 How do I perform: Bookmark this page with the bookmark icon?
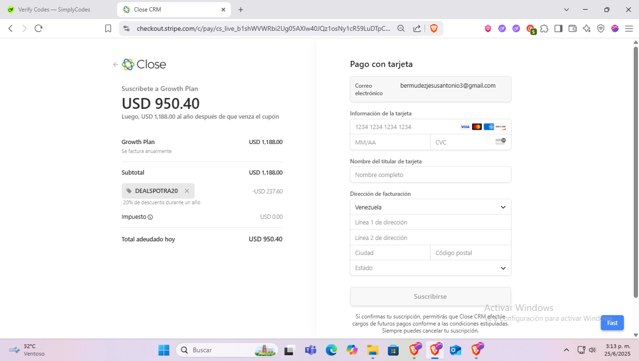point(108,28)
